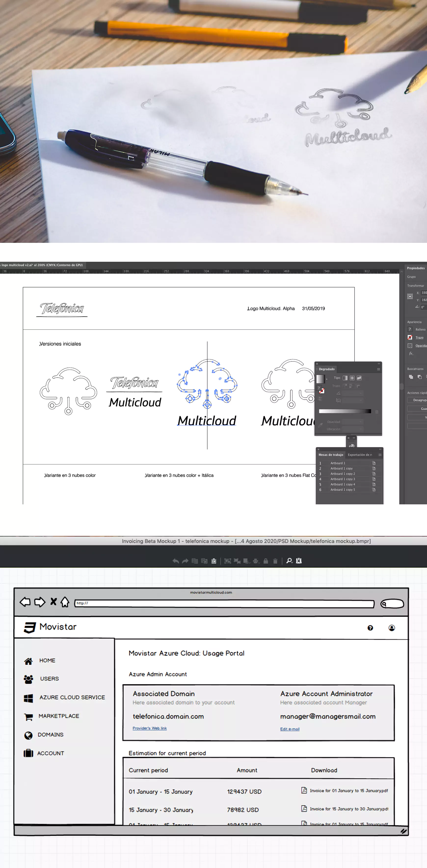427x868 pixels.
Task: Click the Edit e-mail link
Action: 290,729
